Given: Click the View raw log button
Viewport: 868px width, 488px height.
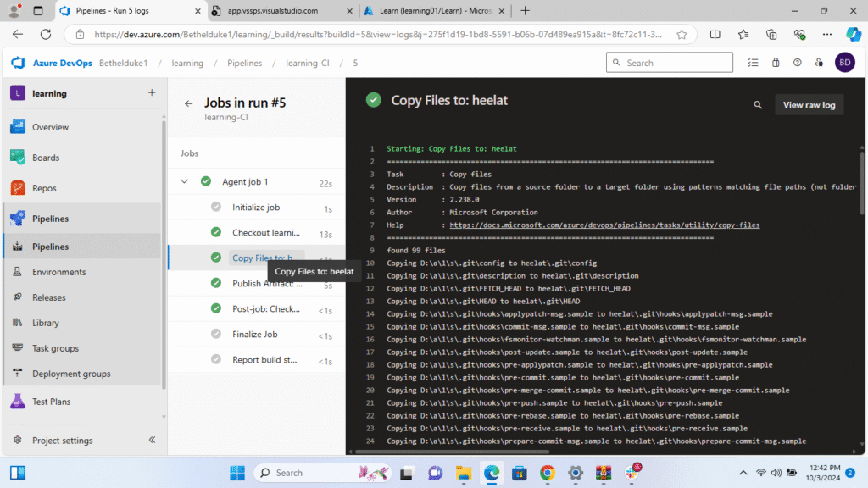Looking at the screenshot, I should pyautogui.click(x=809, y=105).
